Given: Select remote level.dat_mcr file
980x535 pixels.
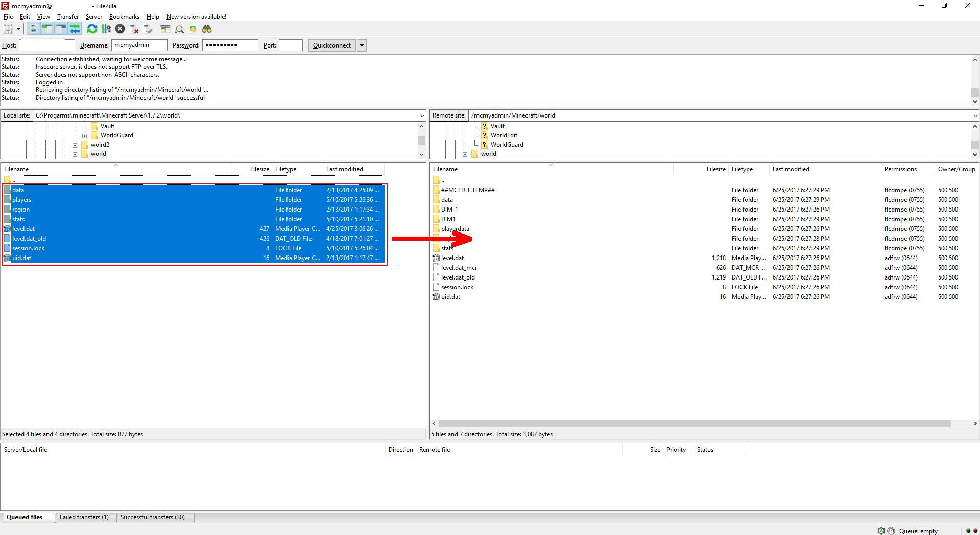Looking at the screenshot, I should 705,268.
